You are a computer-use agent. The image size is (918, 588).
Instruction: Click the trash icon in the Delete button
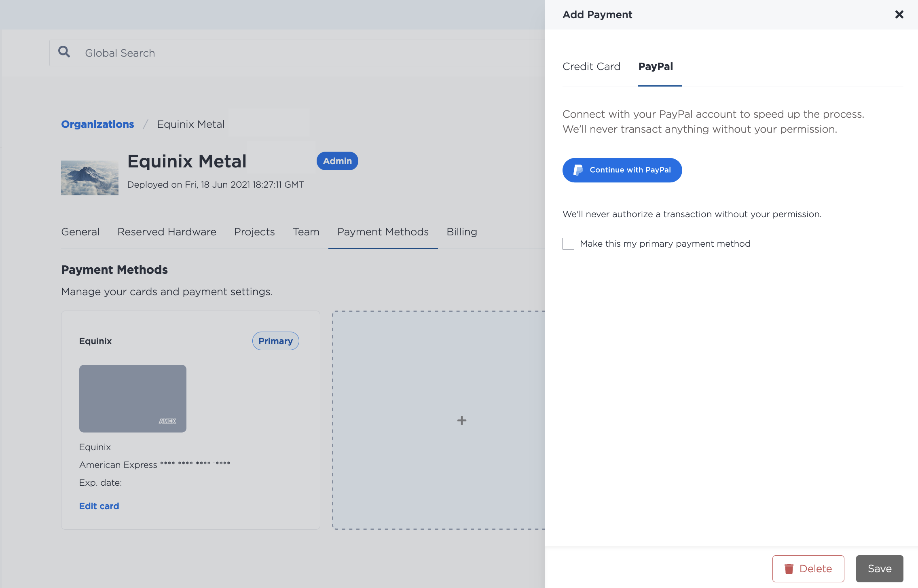[x=789, y=569]
